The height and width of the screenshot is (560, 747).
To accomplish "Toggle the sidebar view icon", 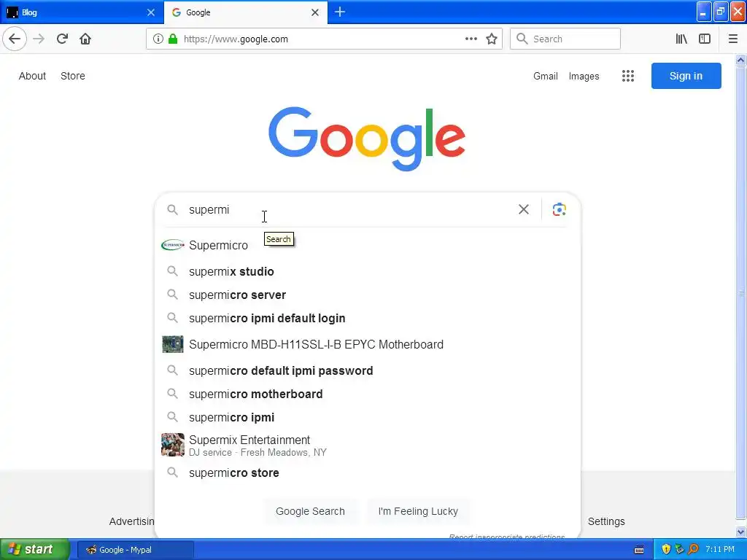I will pyautogui.click(x=705, y=39).
